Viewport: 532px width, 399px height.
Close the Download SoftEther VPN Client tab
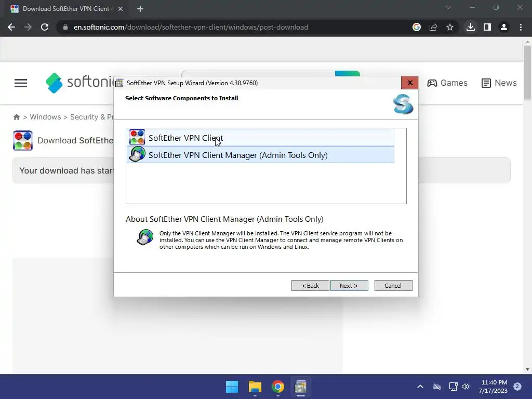point(121,9)
